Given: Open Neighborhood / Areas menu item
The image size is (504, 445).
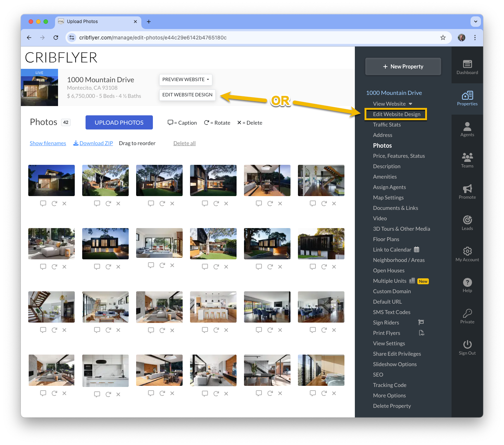Looking at the screenshot, I should click(399, 260).
